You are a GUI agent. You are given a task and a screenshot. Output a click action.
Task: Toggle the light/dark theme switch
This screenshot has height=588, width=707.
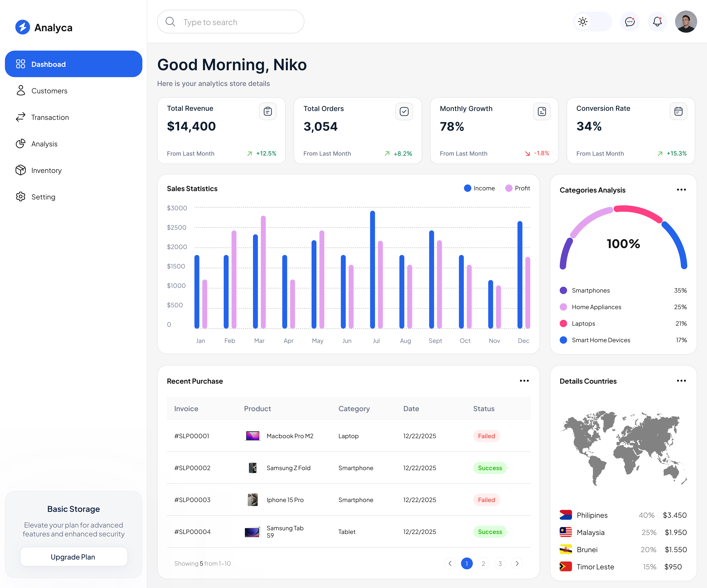(x=592, y=22)
